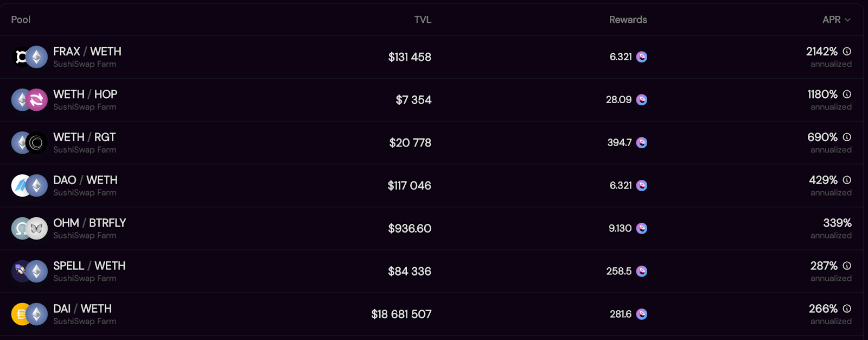This screenshot has height=340, width=868.
Task: Sort pools using the APR chevron
Action: [847, 20]
